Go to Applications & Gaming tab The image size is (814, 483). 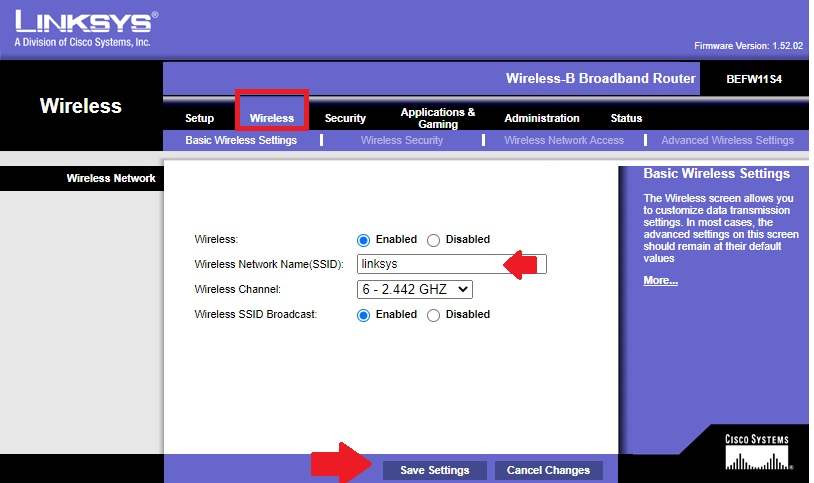[438, 118]
